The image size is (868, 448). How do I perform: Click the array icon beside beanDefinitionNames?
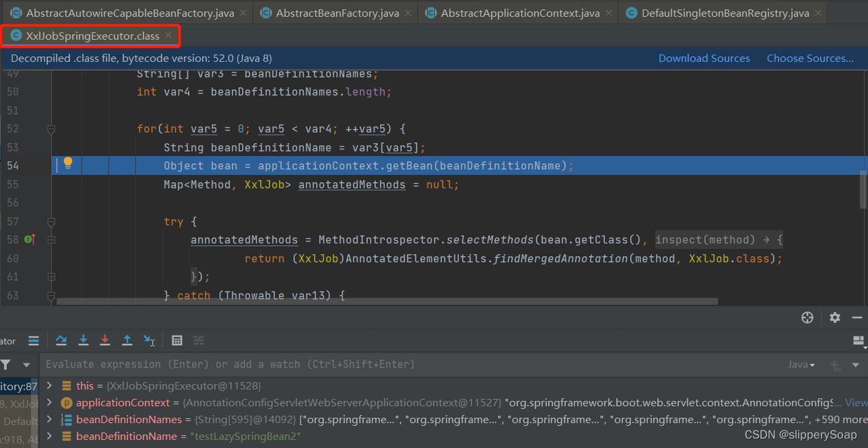[67, 420]
